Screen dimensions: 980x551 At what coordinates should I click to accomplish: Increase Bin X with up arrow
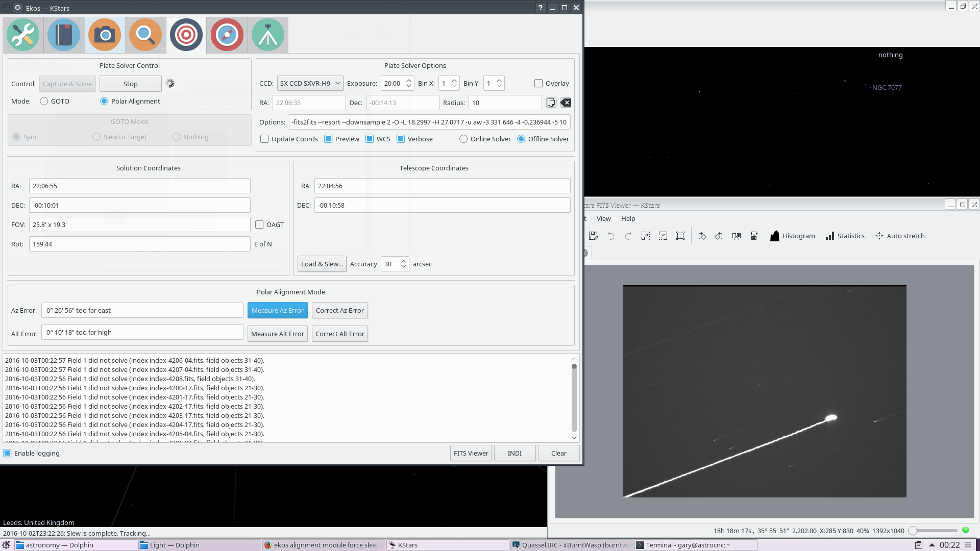pyautogui.click(x=454, y=80)
